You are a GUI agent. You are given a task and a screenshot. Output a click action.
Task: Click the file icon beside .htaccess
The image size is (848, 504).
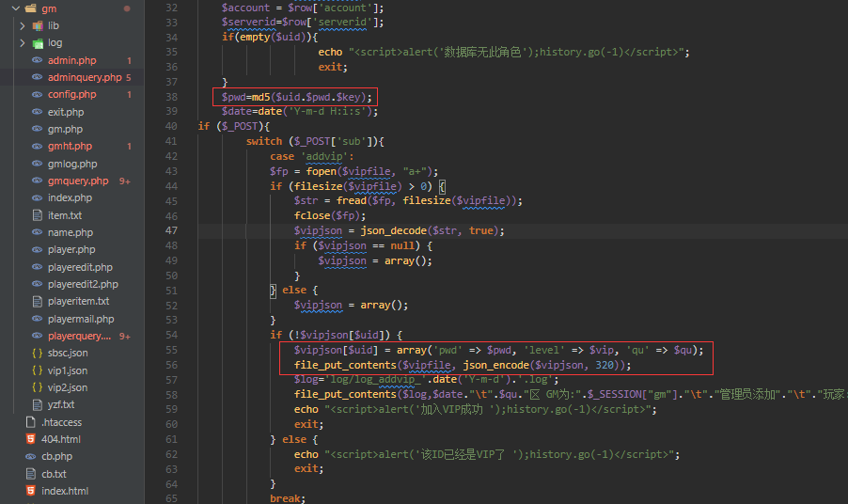tap(31, 422)
